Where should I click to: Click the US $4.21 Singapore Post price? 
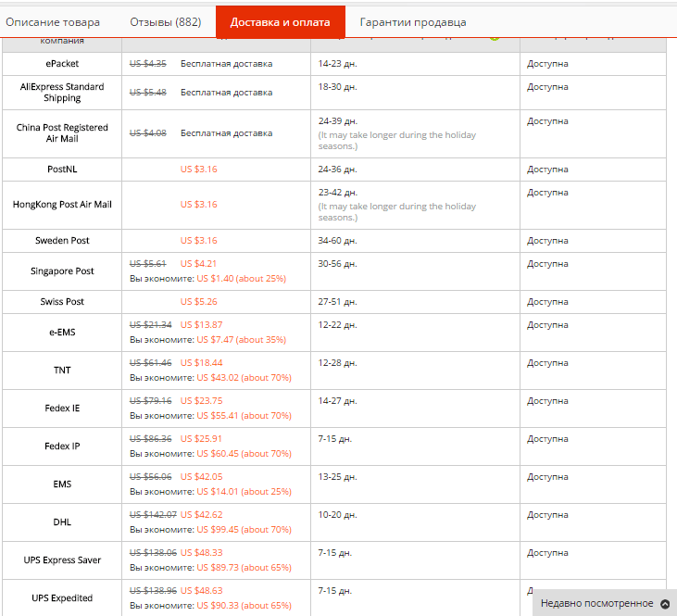pos(198,263)
